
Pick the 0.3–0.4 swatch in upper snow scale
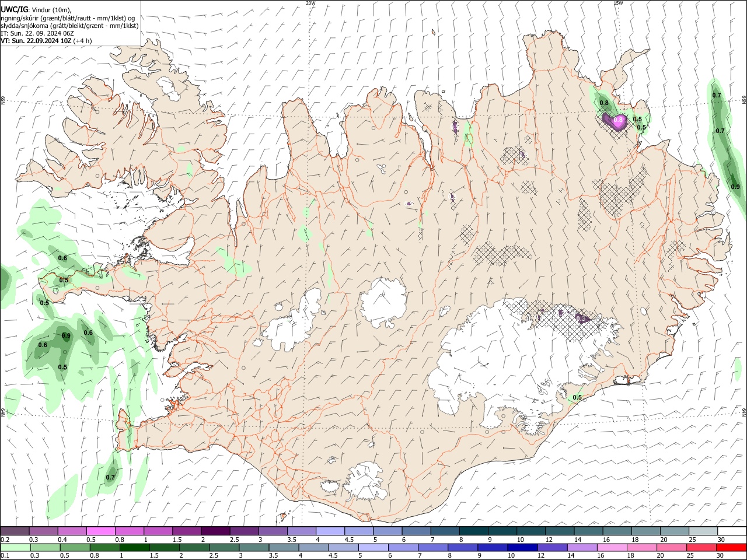click(43, 531)
